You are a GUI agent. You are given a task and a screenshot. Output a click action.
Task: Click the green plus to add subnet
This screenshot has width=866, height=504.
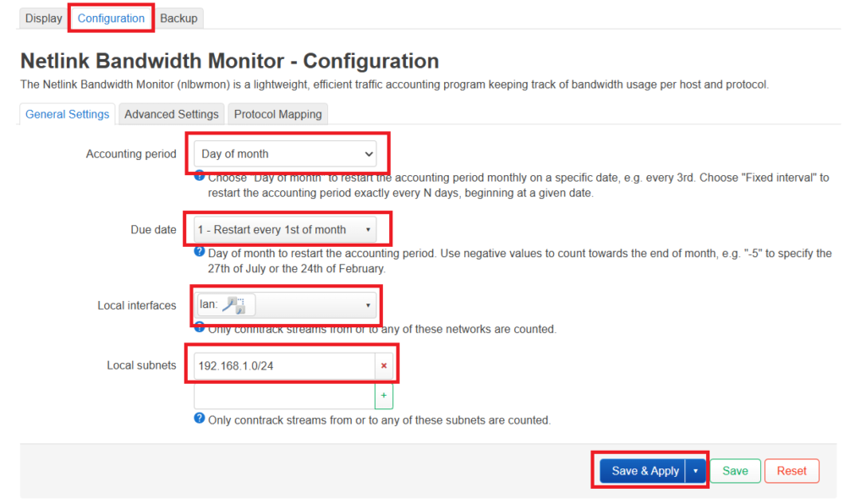pos(384,396)
